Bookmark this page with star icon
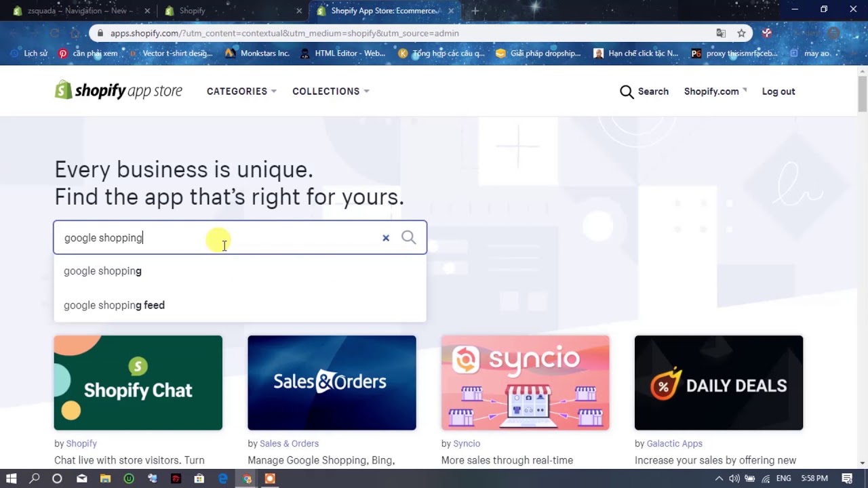The image size is (868, 488). (x=741, y=33)
